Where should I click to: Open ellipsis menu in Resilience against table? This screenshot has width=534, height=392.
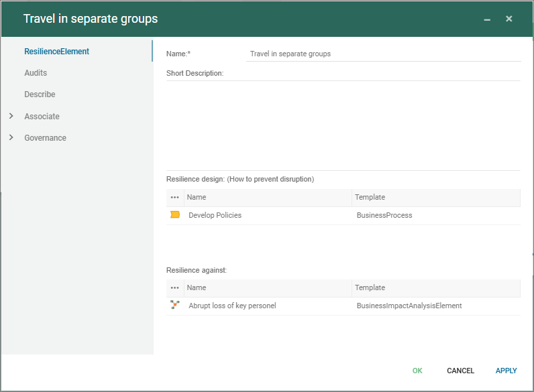(x=175, y=288)
